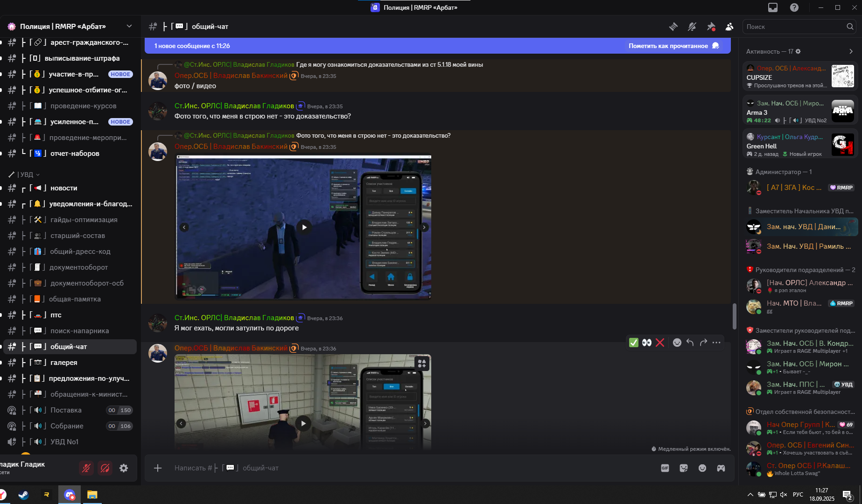The height and width of the screenshot is (504, 862).
Task: Open the Help question mark icon
Action: tap(794, 7)
